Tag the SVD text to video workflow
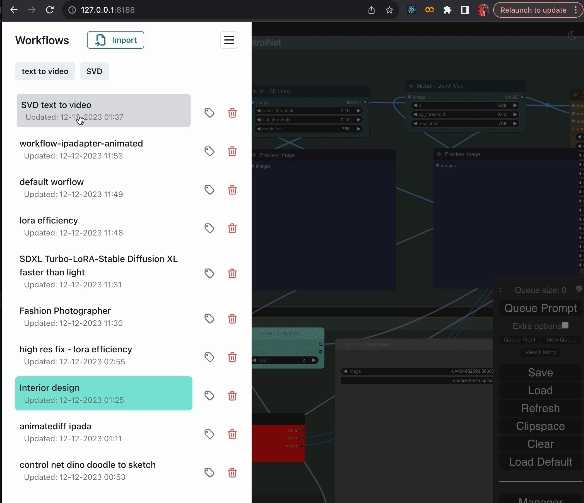This screenshot has height=503, width=584. click(209, 113)
